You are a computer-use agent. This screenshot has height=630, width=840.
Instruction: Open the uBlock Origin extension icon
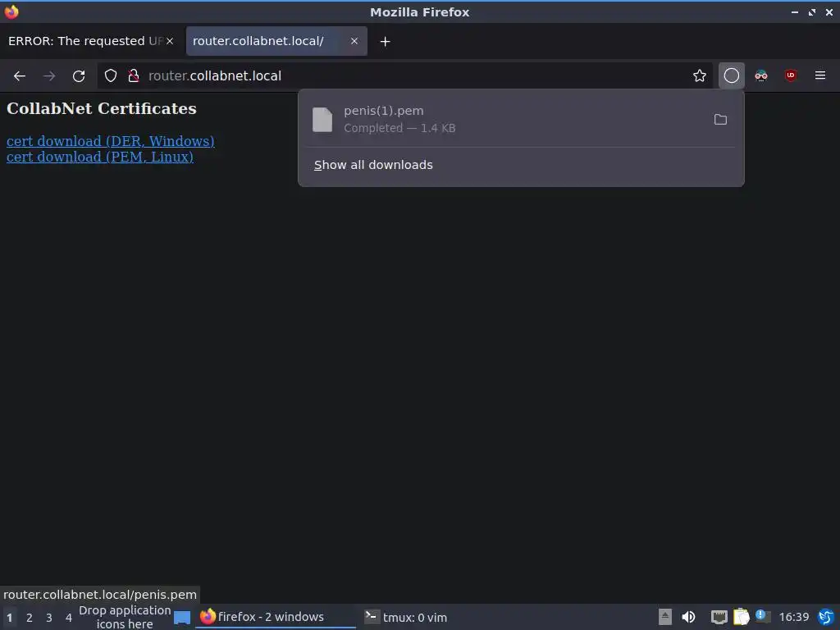click(790, 75)
